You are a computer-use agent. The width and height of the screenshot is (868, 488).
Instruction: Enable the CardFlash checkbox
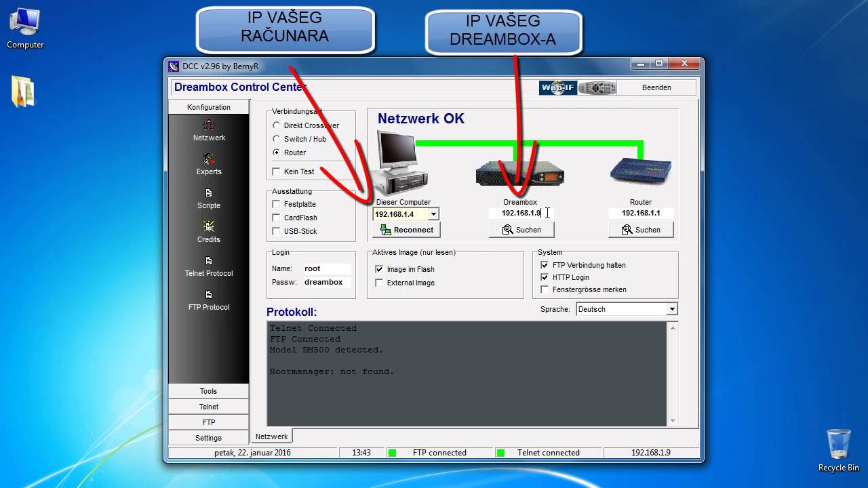coord(276,218)
